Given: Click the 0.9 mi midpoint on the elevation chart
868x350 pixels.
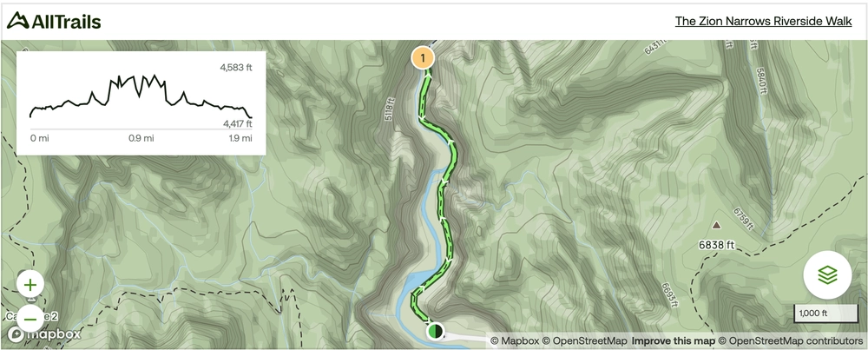Looking at the screenshot, I should (141, 138).
